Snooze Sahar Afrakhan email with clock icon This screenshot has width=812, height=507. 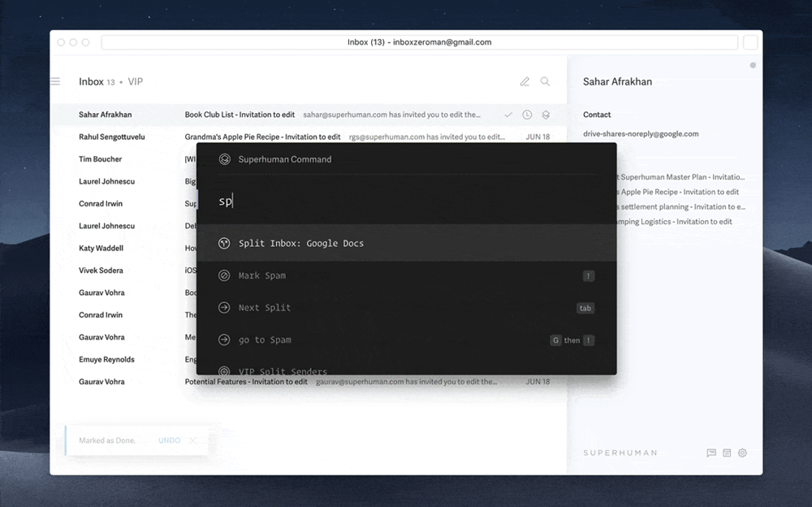click(x=527, y=115)
